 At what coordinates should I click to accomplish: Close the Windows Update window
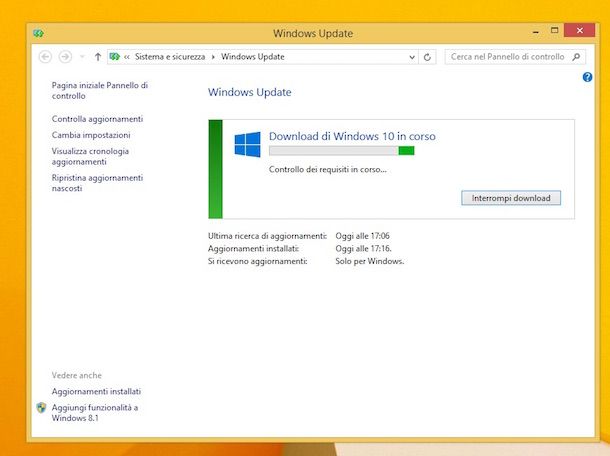(x=580, y=30)
